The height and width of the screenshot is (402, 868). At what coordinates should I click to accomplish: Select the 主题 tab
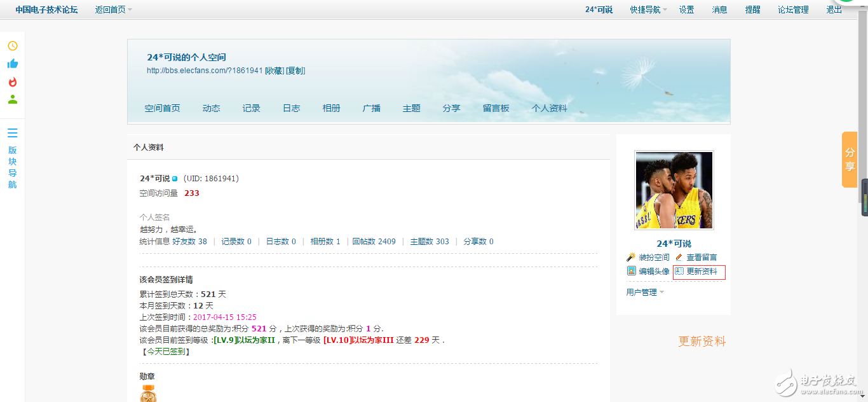(x=411, y=108)
